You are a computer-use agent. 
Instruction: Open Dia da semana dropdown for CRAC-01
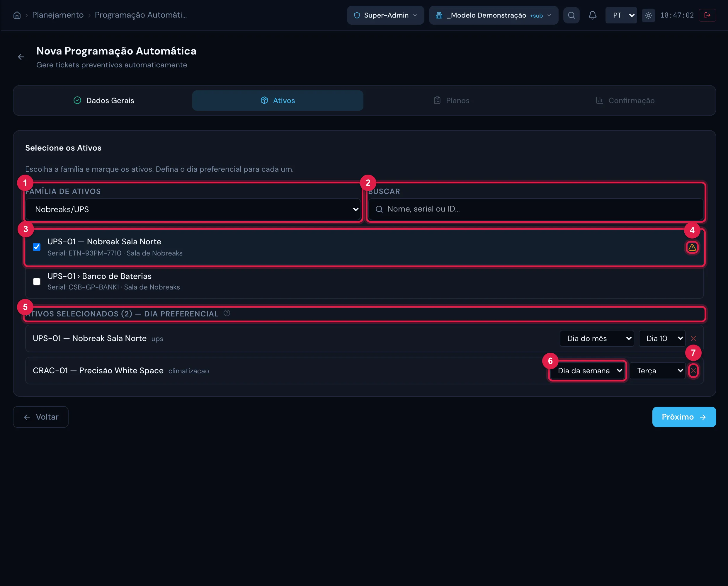click(x=587, y=371)
